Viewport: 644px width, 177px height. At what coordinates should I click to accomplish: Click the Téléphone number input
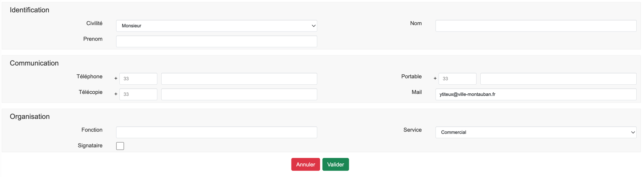click(239, 79)
